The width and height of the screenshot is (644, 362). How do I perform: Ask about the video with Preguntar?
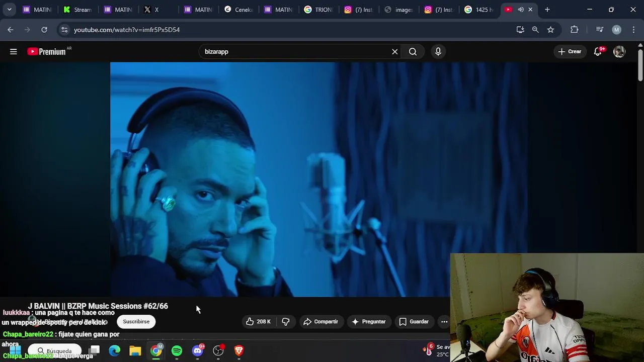point(368,321)
